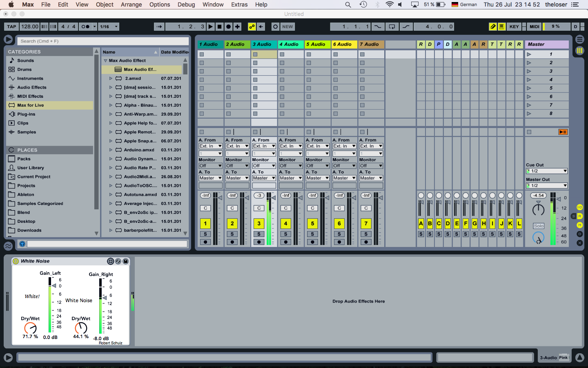
Task: Enable the computer MIDI keyboard icon
Action: coord(501,27)
